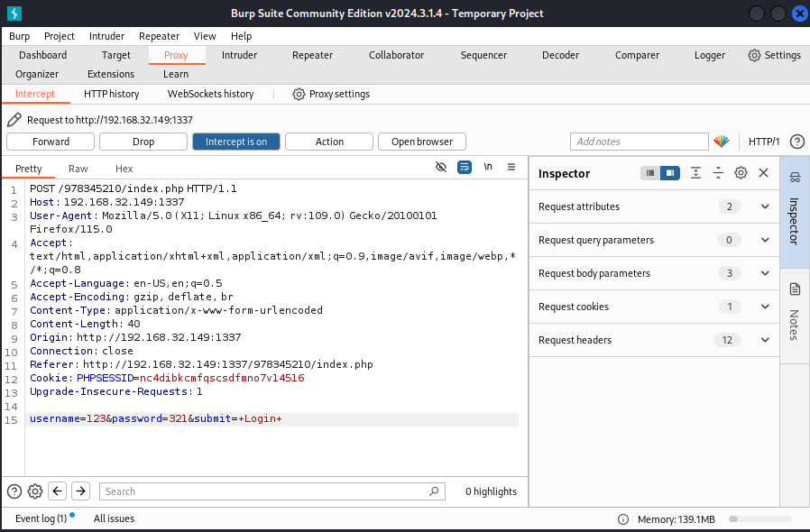810x532 pixels.
Task: Switch to the Decoder tab
Action: 560,55
